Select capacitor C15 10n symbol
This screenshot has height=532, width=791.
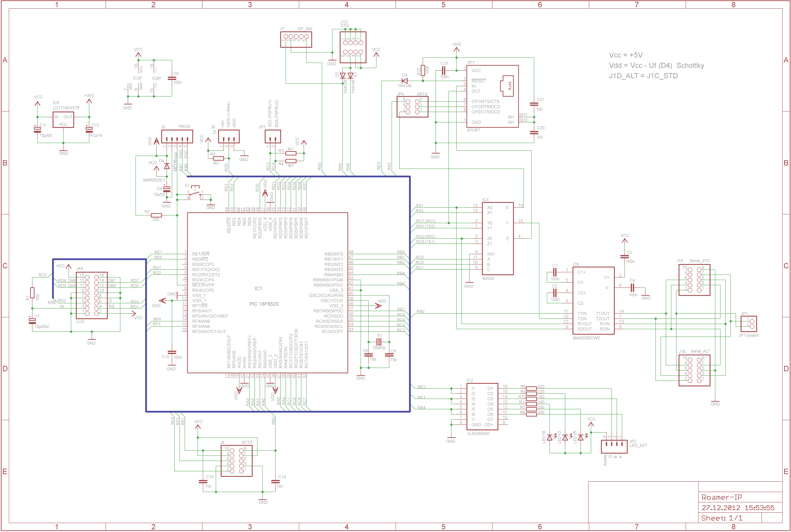(203, 482)
